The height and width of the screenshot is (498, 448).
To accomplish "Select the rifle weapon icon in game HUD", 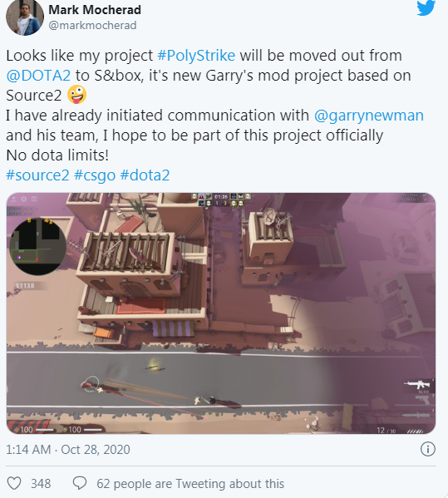I will pyautogui.click(x=417, y=385).
